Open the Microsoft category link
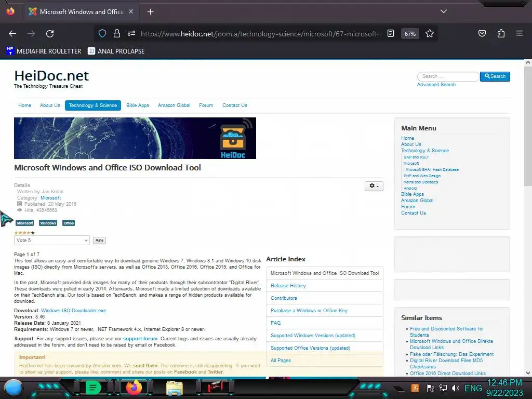Image resolution: width=532 pixels, height=399 pixels. click(x=51, y=198)
